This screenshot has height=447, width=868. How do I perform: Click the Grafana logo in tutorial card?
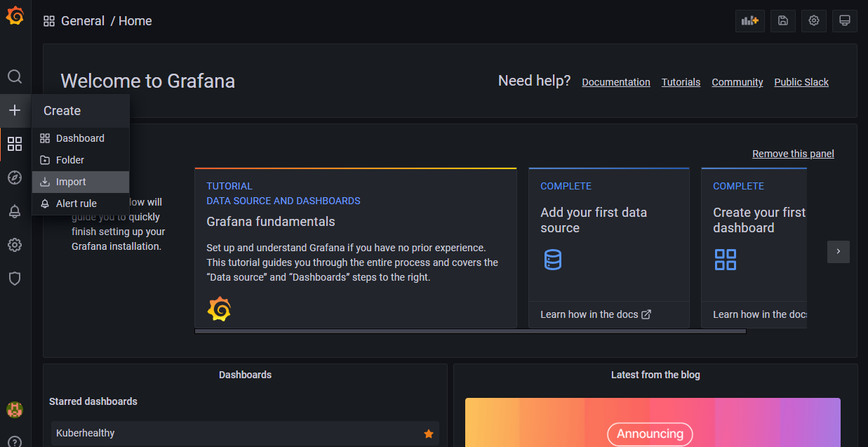pyautogui.click(x=219, y=309)
